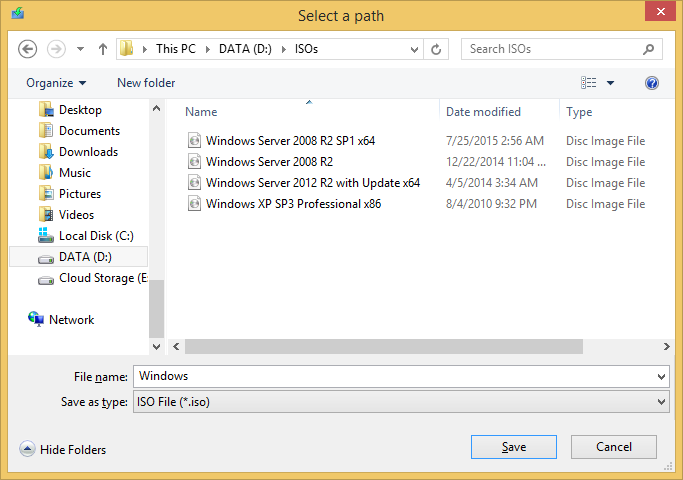Select Desktop in the navigation pane
Image resolution: width=683 pixels, height=480 pixels.
click(80, 110)
